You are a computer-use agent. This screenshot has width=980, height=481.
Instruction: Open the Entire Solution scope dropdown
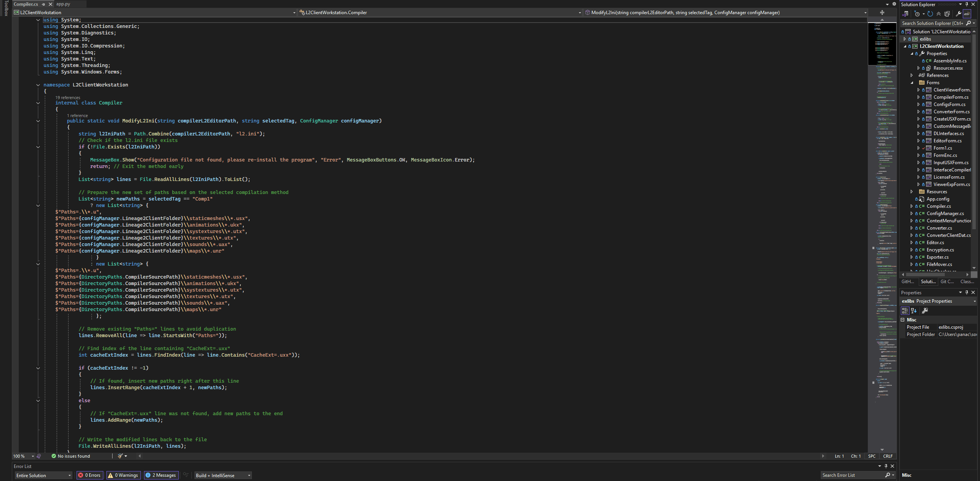pos(44,475)
